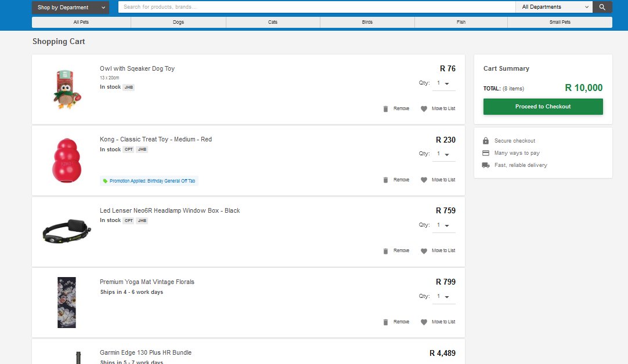
Task: Click Move to List for Led Lenser Headlamp
Action: click(x=443, y=250)
